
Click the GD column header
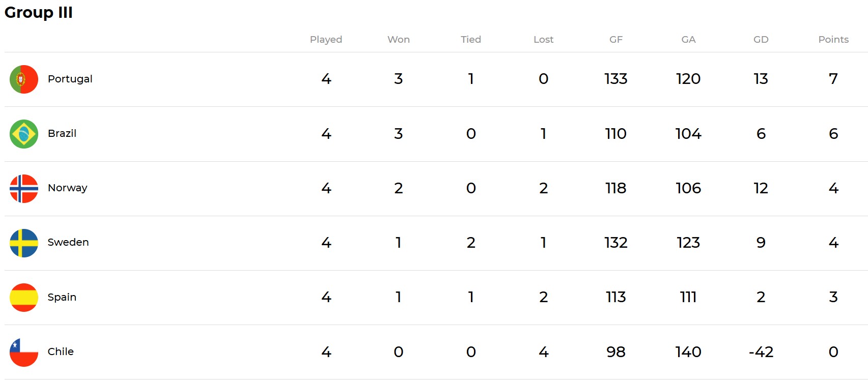[761, 39]
